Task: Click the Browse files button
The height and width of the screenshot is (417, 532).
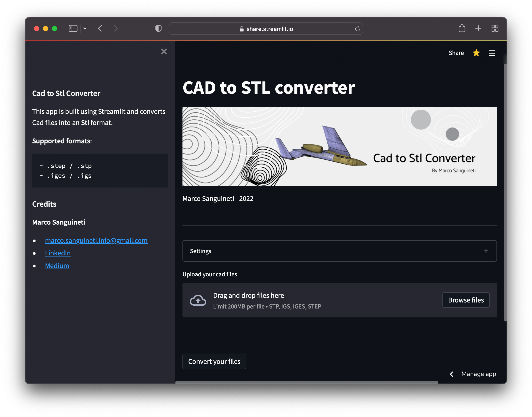Action: (466, 300)
